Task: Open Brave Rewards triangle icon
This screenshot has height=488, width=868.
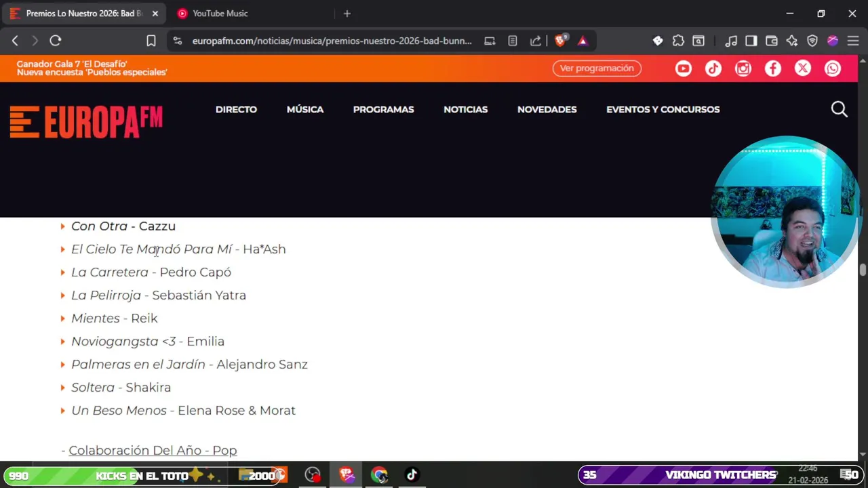Action: tap(583, 41)
